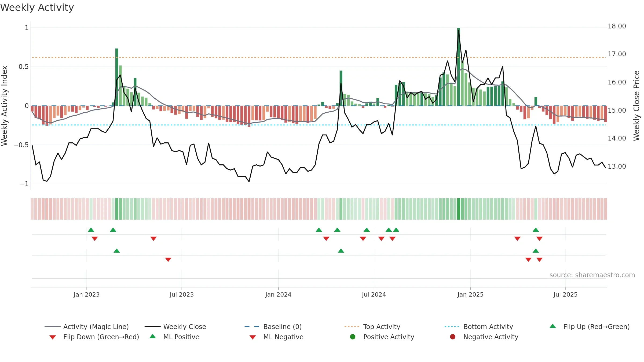Click the 0.5 activity index tick label
Image resolution: width=644 pixels, height=362 pixels.
[x=24, y=67]
